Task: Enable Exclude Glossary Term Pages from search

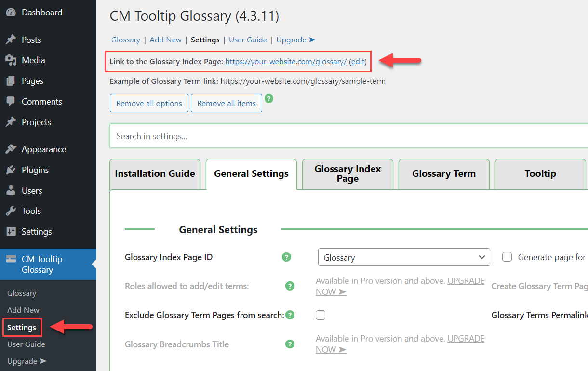Action: click(321, 315)
